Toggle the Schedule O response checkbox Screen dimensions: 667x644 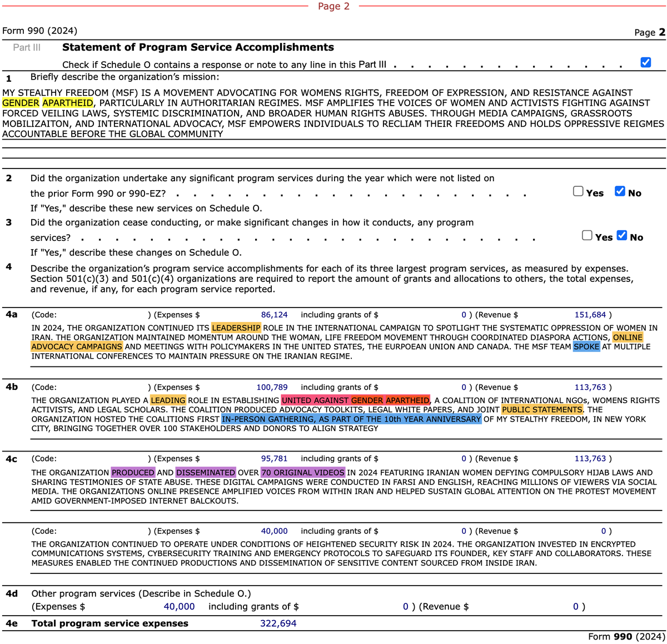point(645,62)
